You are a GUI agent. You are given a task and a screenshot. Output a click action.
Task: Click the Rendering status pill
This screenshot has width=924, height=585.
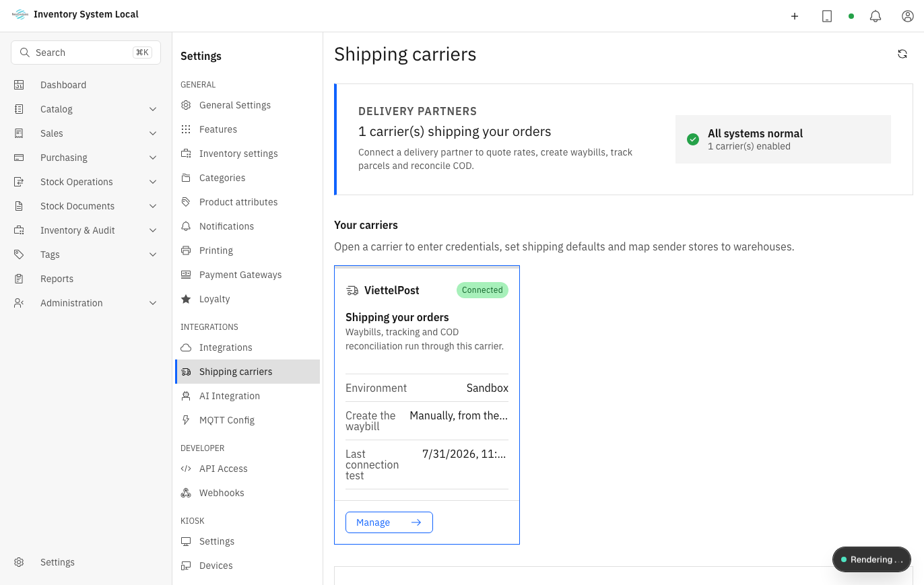coord(871,559)
